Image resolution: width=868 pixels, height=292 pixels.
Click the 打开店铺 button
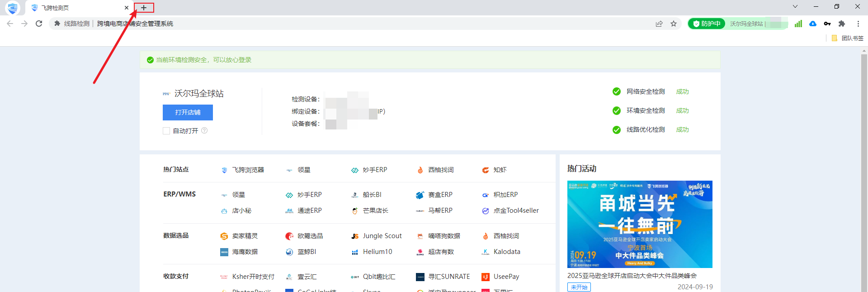(188, 112)
